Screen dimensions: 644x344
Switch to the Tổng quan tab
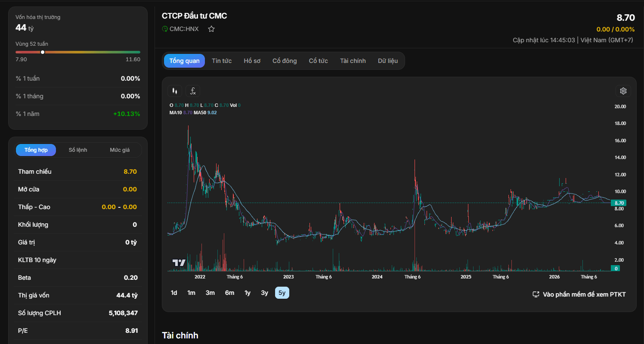click(184, 61)
